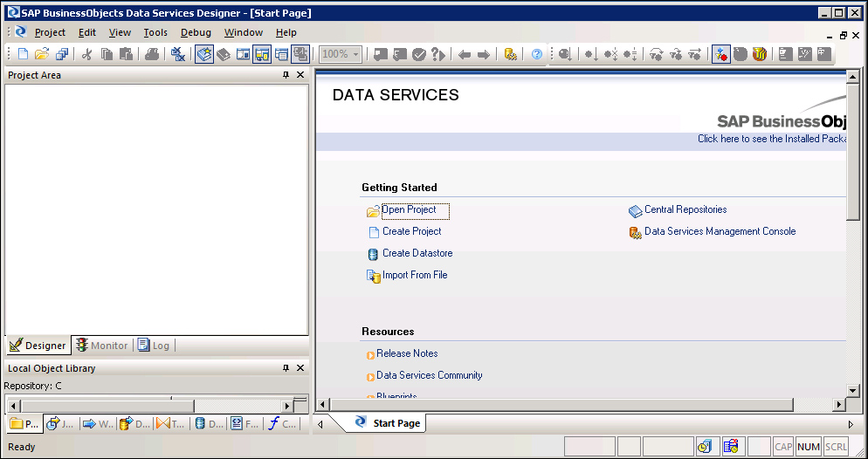Click the Open folder toolbar icon
The height and width of the screenshot is (459, 868).
[42, 54]
